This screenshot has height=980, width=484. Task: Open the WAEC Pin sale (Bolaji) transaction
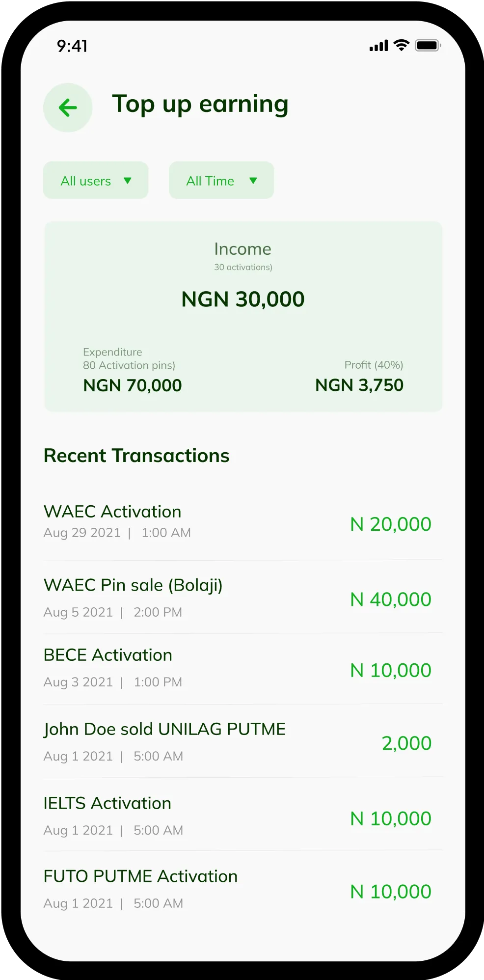pos(243,598)
